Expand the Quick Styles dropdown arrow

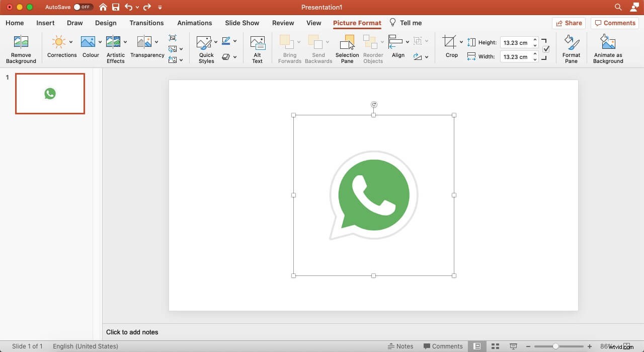point(215,42)
